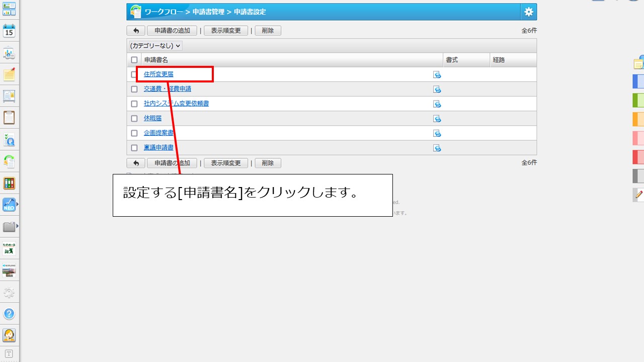644x362 pixels.
Task: Check the box for 企画提案書
Action: 134,133
